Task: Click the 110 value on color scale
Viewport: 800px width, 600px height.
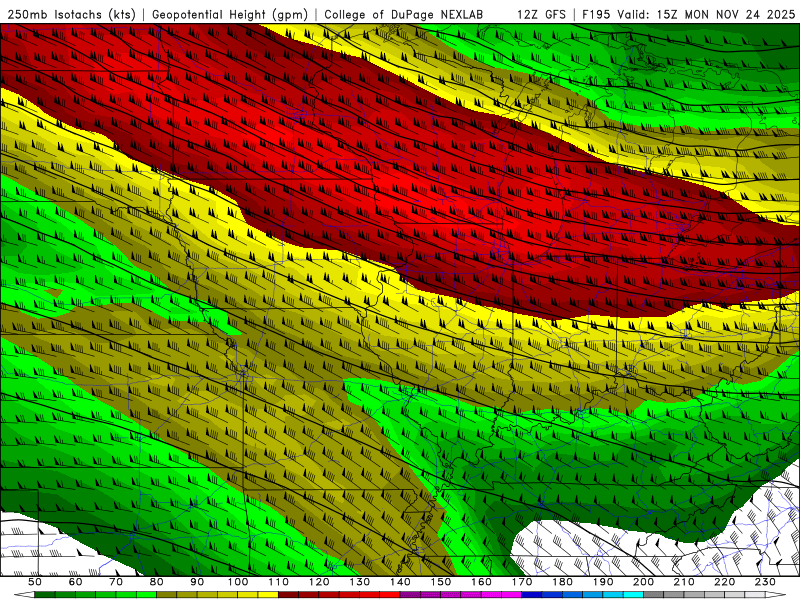Action: [279, 582]
